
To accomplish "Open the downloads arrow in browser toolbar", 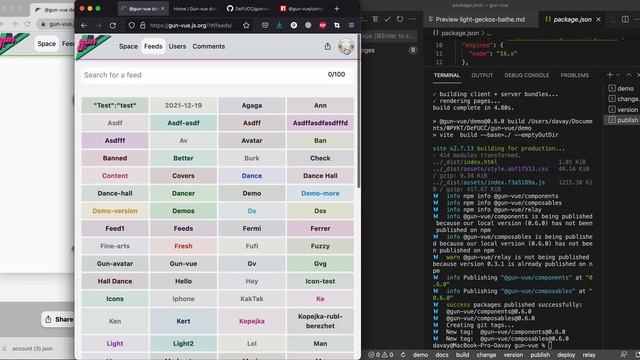I will coord(279,25).
